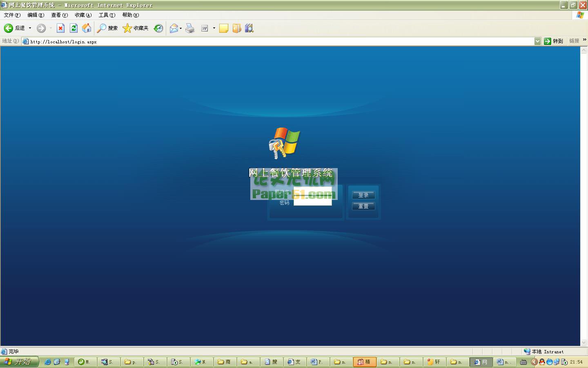Viewport: 588px width, 368px height.
Task: Open the Research books-and-magnifier icon
Action: tap(249, 28)
